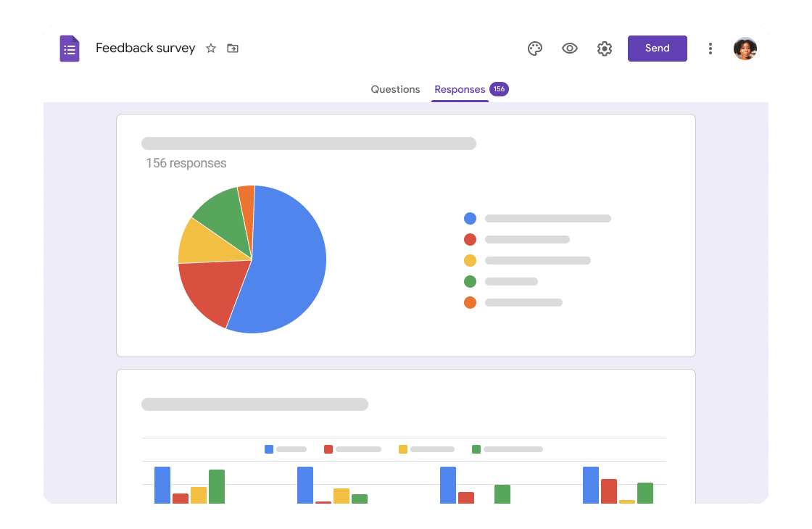The width and height of the screenshot is (812, 529).
Task: Toggle the yellow legend entry of the pie chart
Action: point(470,260)
